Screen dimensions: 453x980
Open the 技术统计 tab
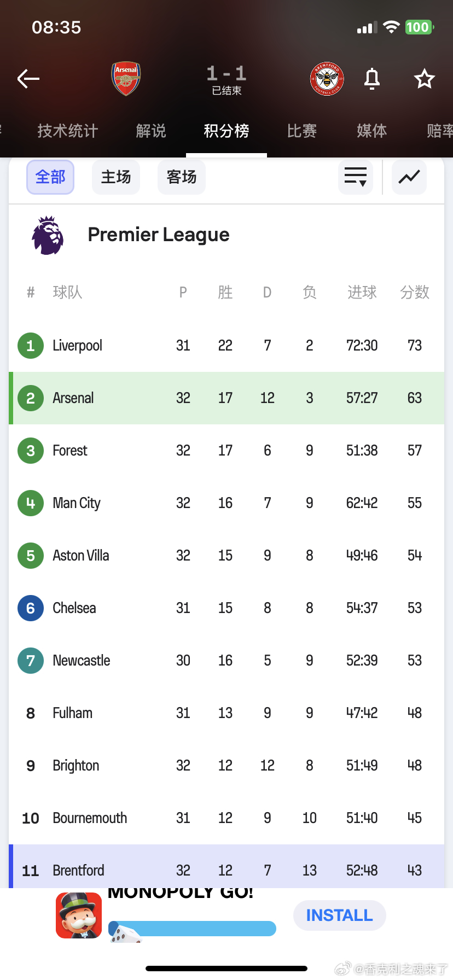[68, 131]
